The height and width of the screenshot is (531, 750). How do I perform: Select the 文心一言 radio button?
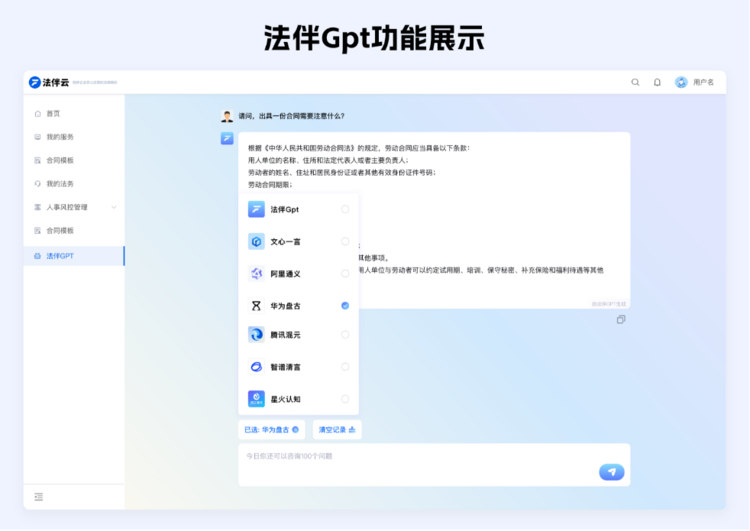(345, 241)
